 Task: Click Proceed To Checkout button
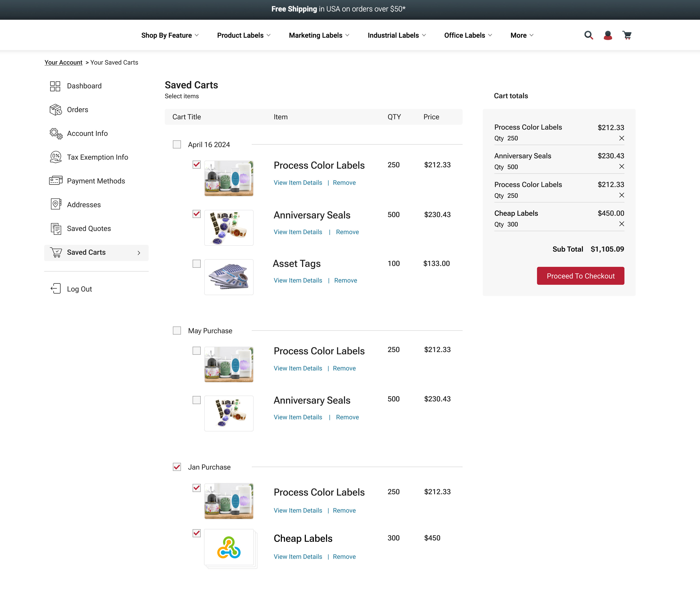[x=580, y=276]
